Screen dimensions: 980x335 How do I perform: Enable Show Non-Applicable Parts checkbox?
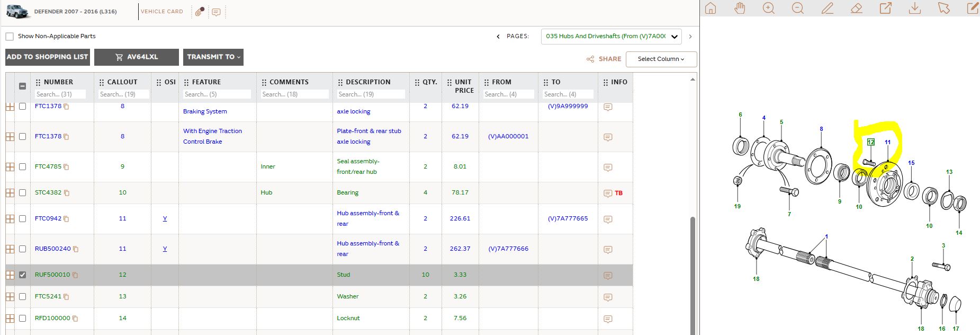point(10,37)
